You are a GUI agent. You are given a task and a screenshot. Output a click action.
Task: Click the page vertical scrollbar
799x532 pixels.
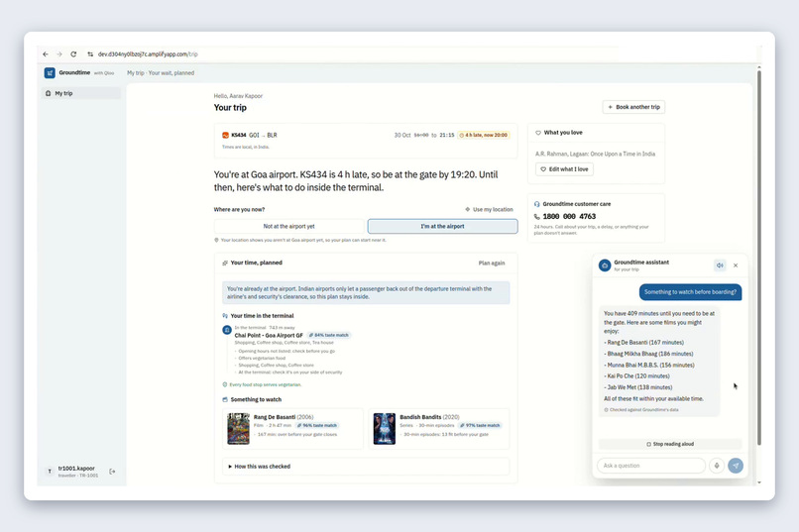pyautogui.click(x=758, y=258)
